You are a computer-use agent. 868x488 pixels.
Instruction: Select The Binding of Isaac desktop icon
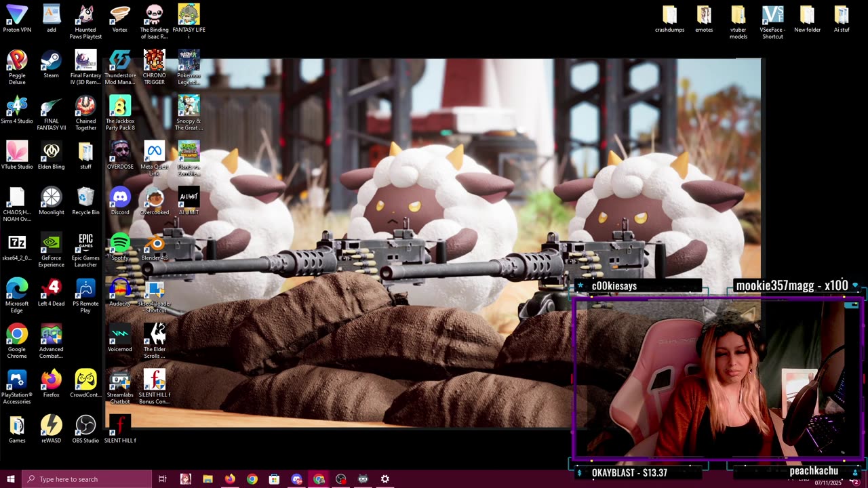click(154, 22)
